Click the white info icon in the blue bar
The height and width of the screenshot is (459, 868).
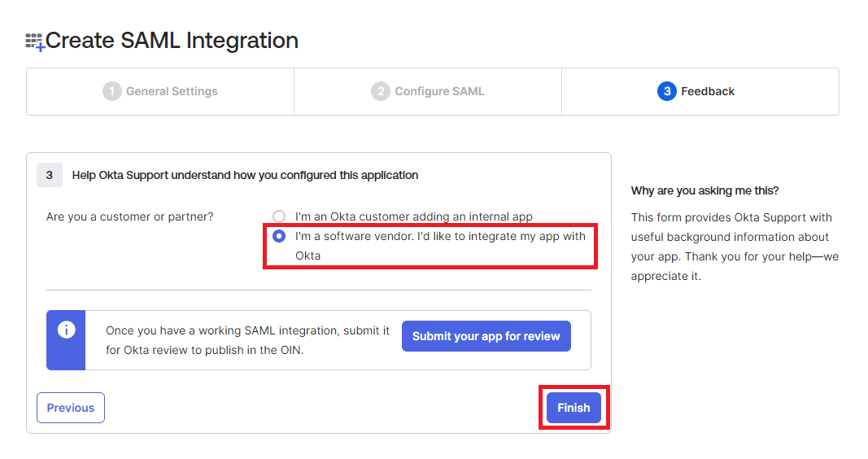tap(66, 330)
